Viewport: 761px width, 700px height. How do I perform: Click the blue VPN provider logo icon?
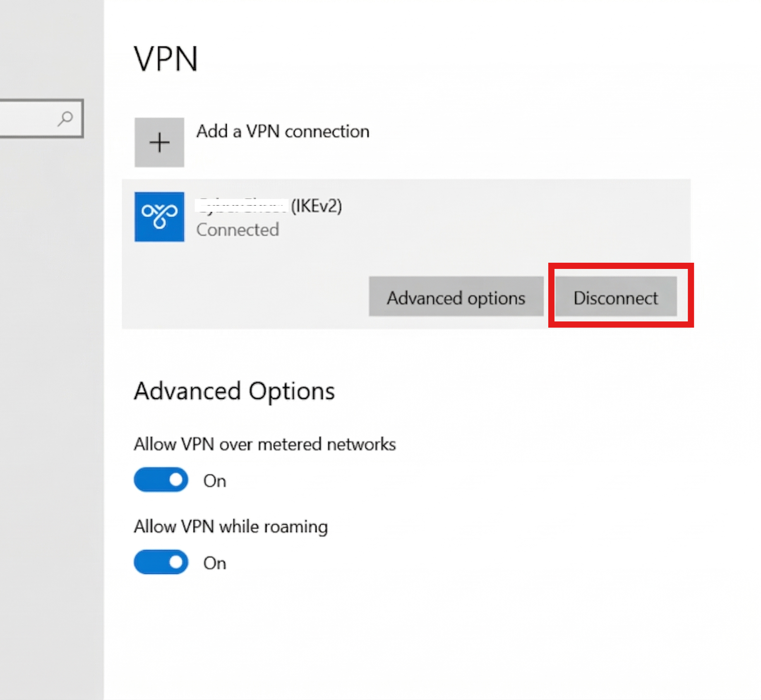tap(160, 217)
